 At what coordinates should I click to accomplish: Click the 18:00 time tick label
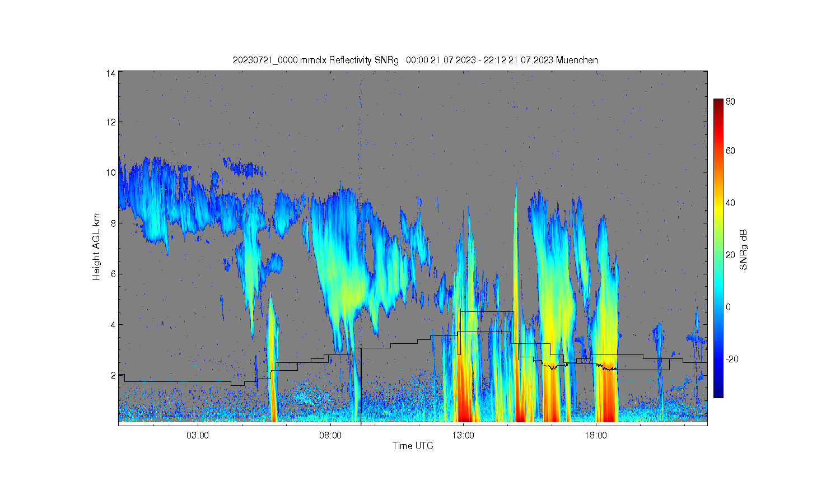[x=596, y=436]
